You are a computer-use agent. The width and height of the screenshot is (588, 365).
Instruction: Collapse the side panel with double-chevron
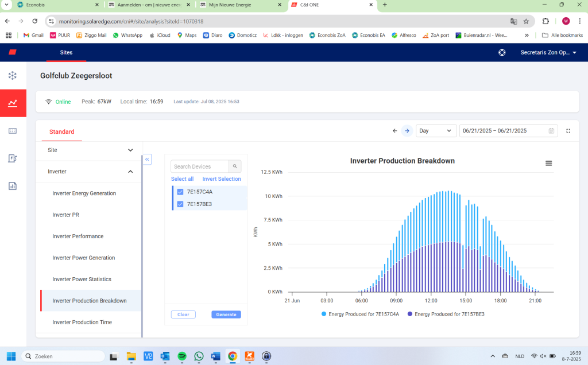point(147,160)
